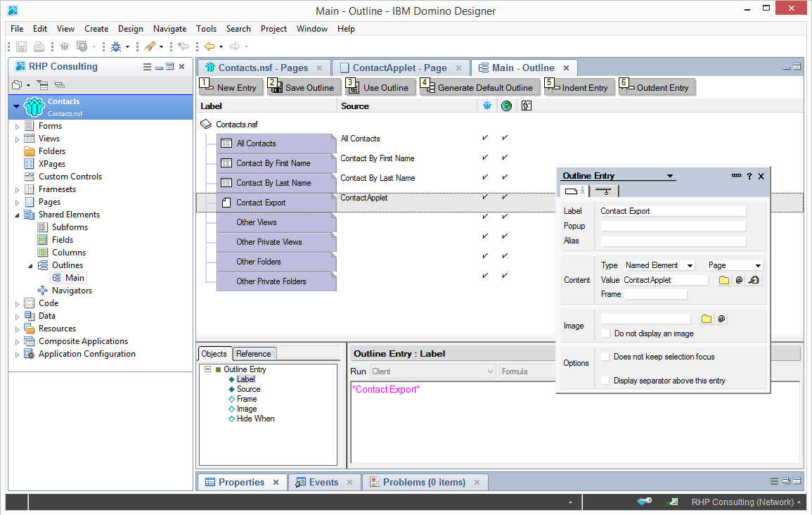This screenshot has height=515, width=812.
Task: Click the web globe column header icon
Action: (506, 106)
